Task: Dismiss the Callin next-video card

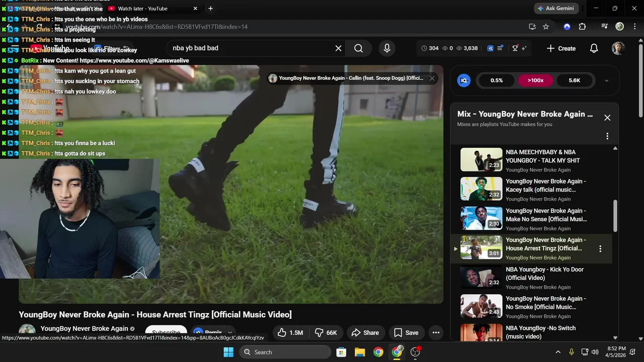Action: [432, 78]
